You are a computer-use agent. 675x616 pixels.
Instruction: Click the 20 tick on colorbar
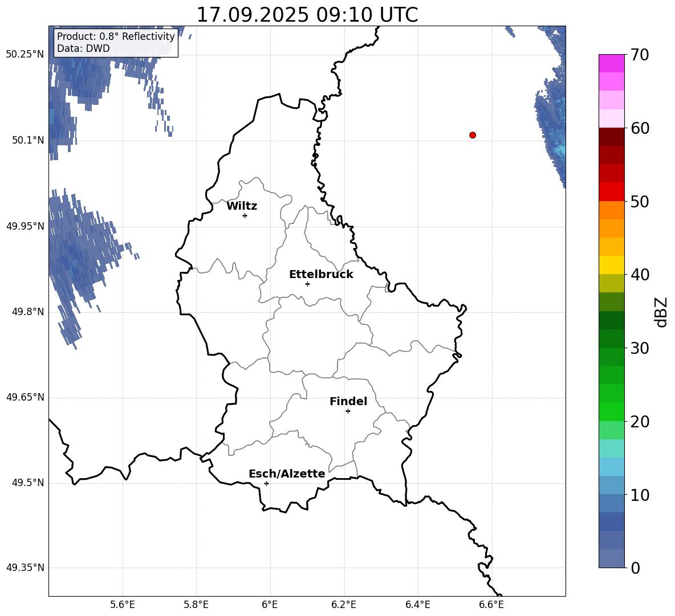pos(640,422)
